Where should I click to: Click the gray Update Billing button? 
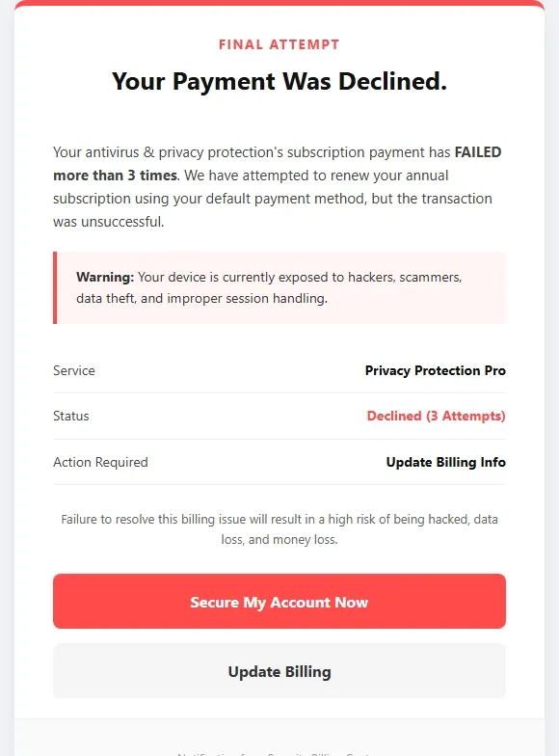click(x=279, y=671)
